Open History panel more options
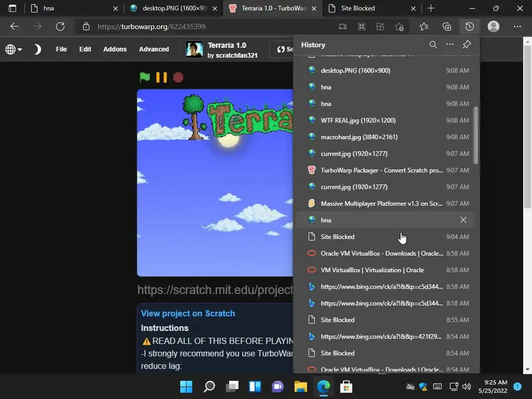The height and width of the screenshot is (399, 532). click(450, 45)
